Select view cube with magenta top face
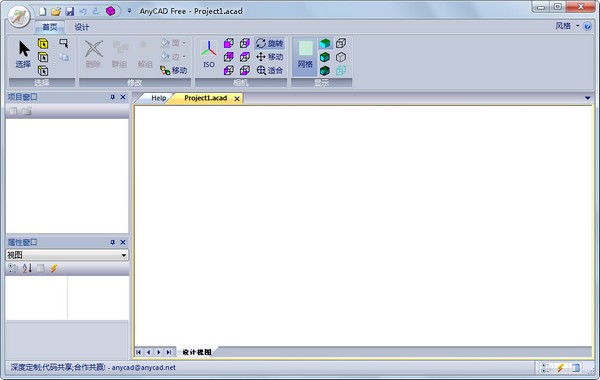The width and height of the screenshot is (600, 380). point(245,57)
